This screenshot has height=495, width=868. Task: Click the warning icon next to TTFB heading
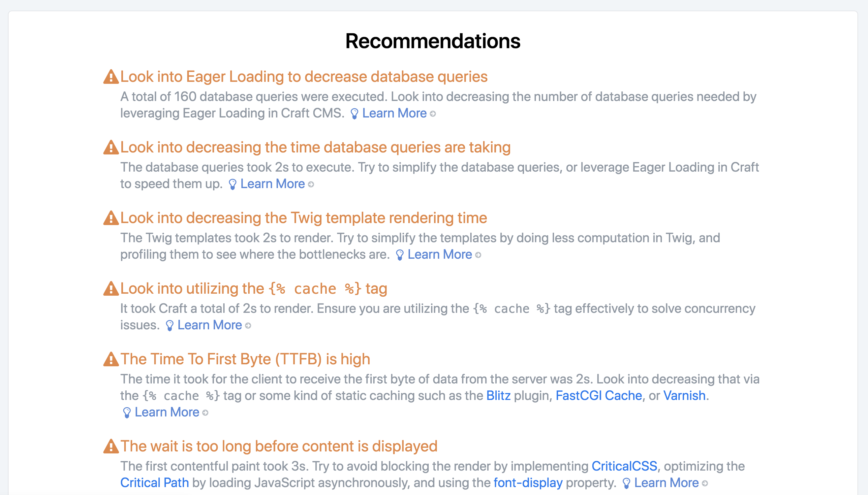[x=110, y=359]
